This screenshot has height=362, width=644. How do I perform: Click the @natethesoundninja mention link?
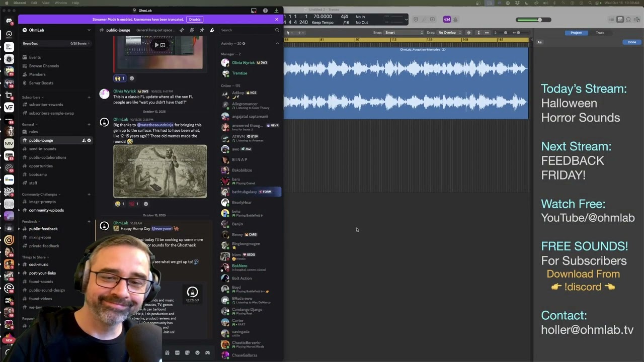[155, 125]
